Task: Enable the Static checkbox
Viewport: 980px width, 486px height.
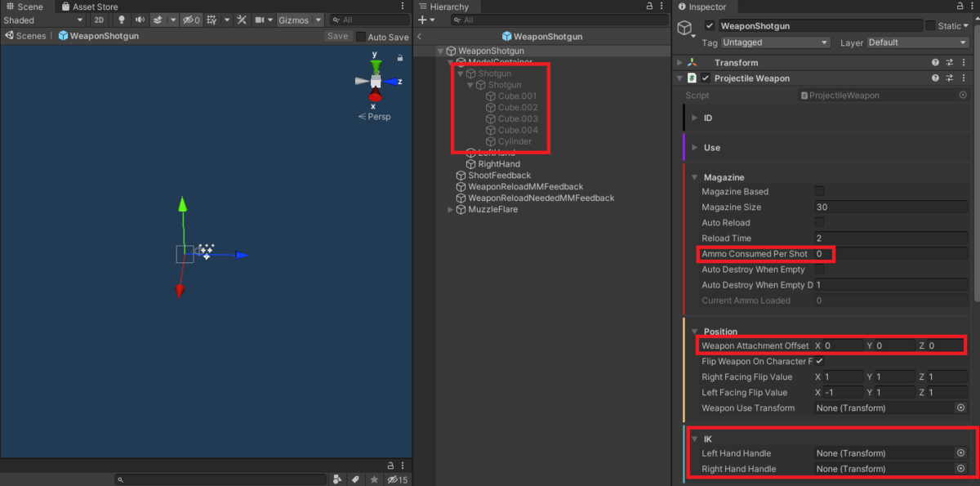Action: pyautogui.click(x=930, y=26)
